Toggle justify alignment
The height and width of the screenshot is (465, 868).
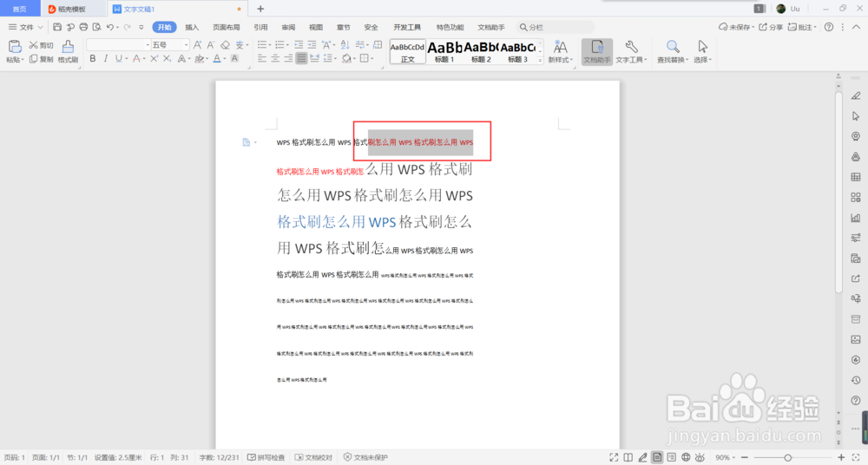[x=302, y=59]
